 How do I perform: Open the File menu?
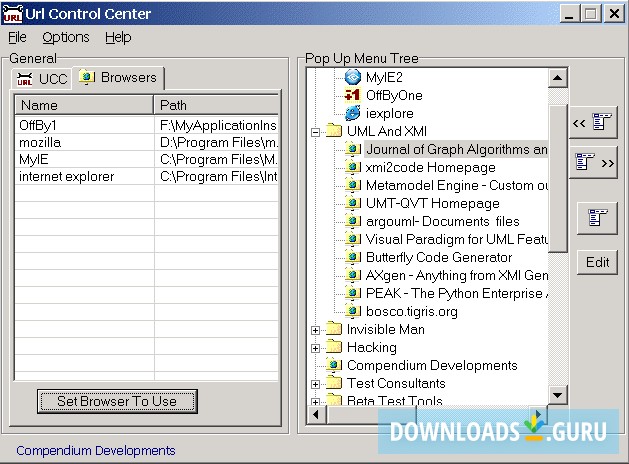click(17, 37)
